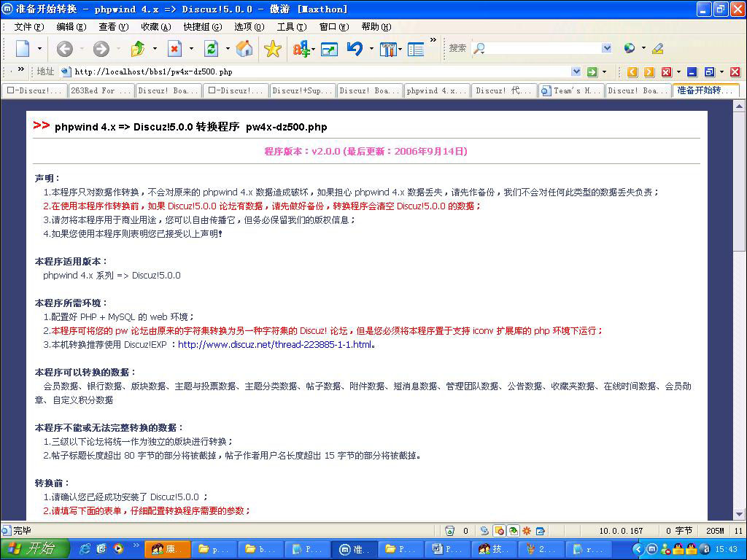Stop loading with the red X page icon
This screenshot has height=560, width=747.
point(175,49)
